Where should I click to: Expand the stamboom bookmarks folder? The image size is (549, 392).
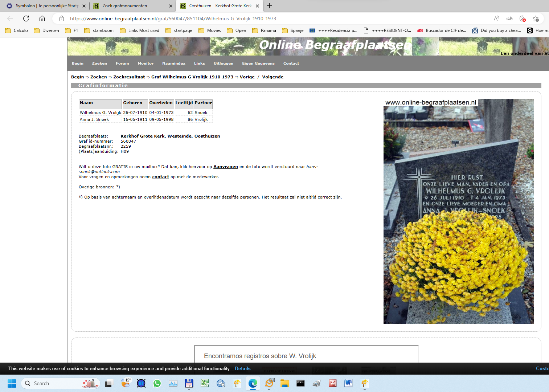coord(99,30)
